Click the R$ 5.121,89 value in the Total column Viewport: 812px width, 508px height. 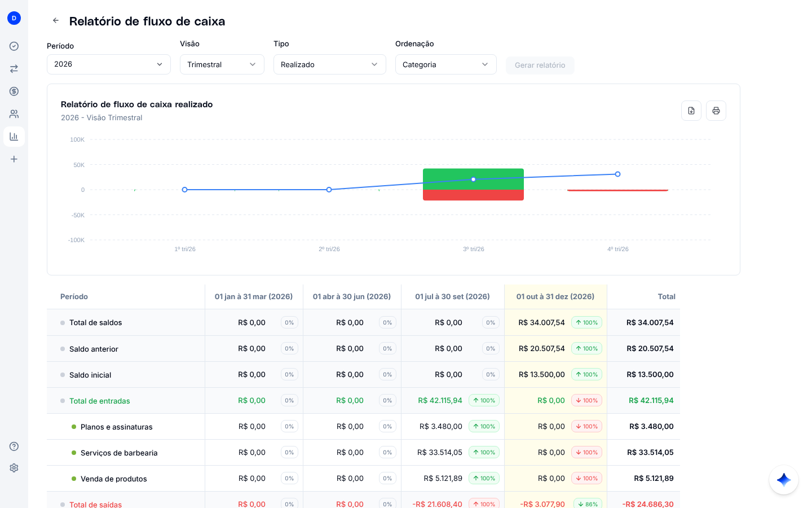[x=654, y=479]
